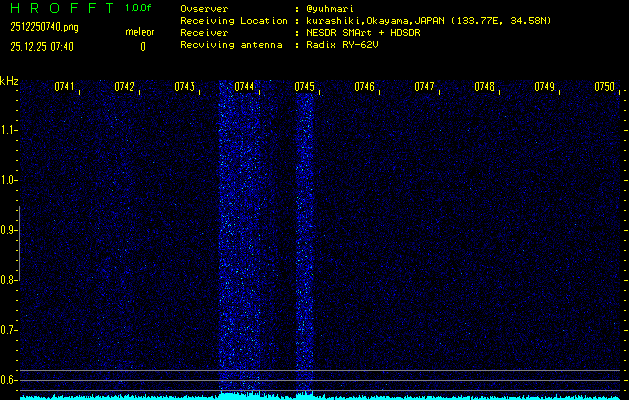Click NESDR SMArt + HDSDR receiver value
This screenshot has height=400, width=629.
(x=363, y=33)
